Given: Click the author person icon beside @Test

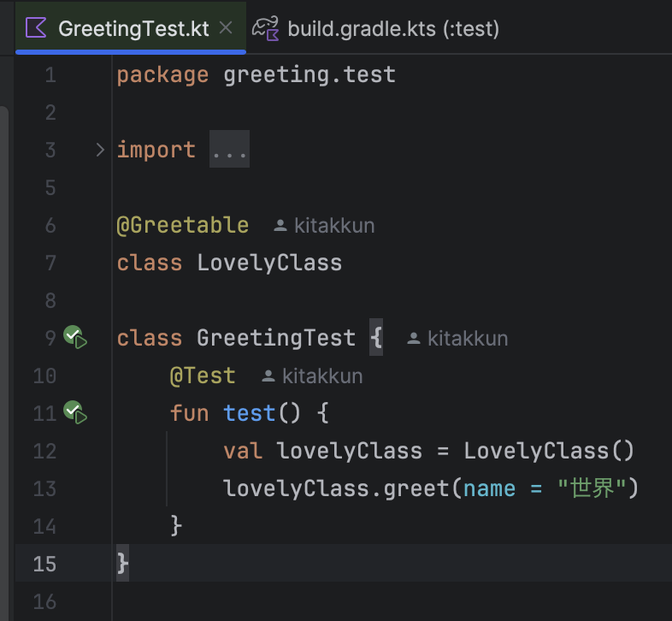Looking at the screenshot, I should coord(268,376).
